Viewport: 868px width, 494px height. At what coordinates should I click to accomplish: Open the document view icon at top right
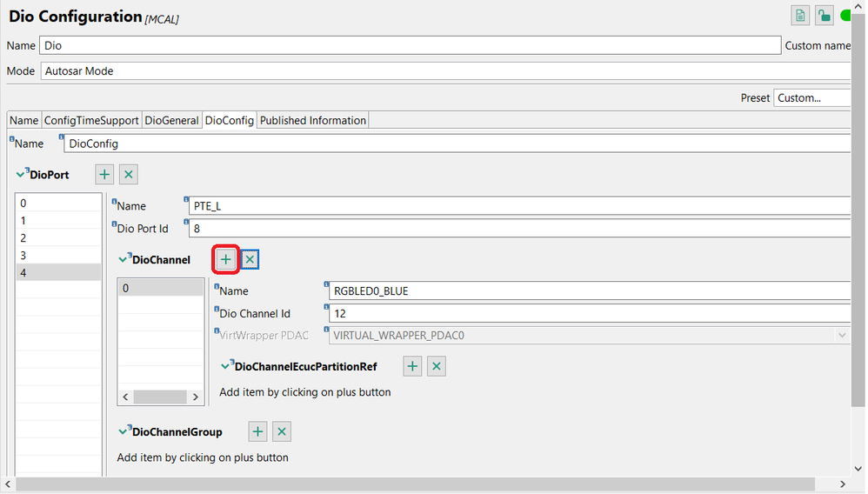tap(800, 16)
